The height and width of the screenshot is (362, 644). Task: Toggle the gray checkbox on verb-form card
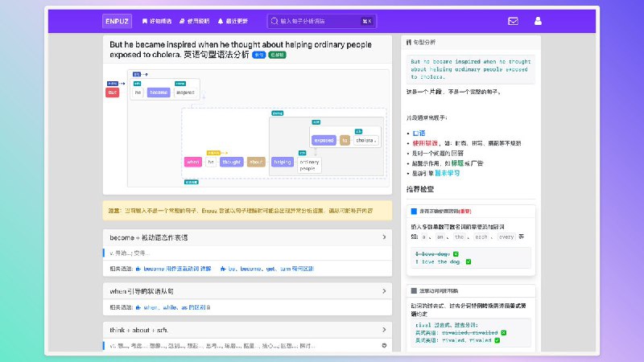(x=414, y=290)
